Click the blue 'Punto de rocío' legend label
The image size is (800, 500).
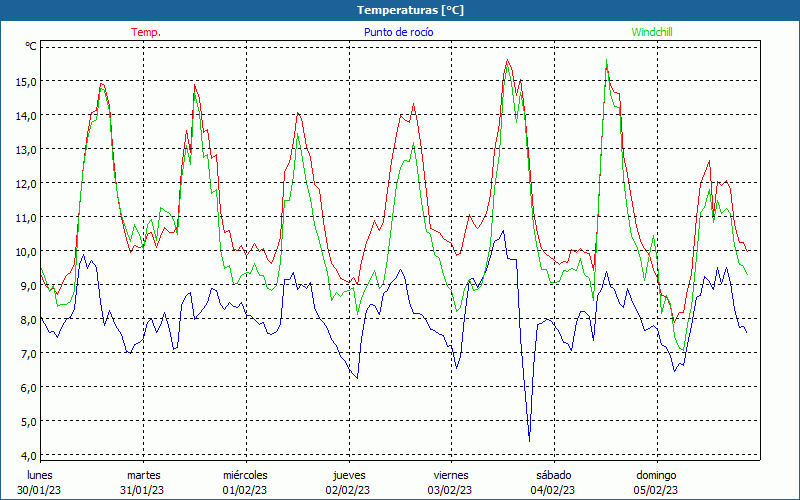point(398,32)
